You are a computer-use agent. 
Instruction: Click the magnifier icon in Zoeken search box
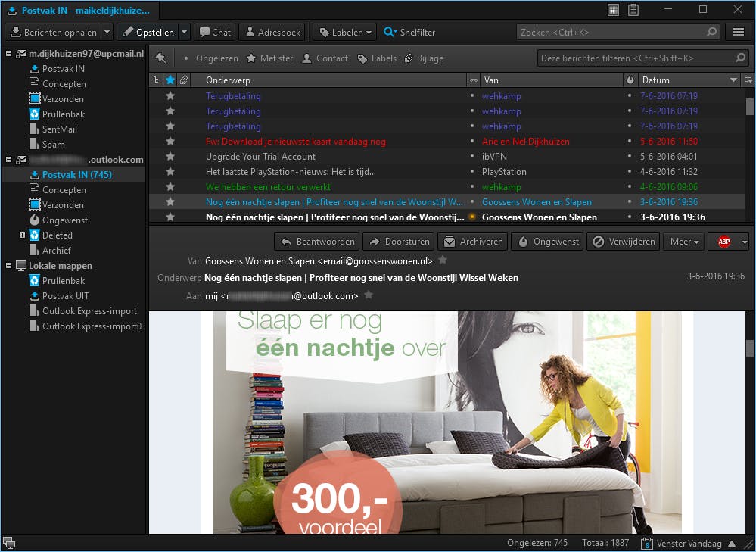(711, 32)
